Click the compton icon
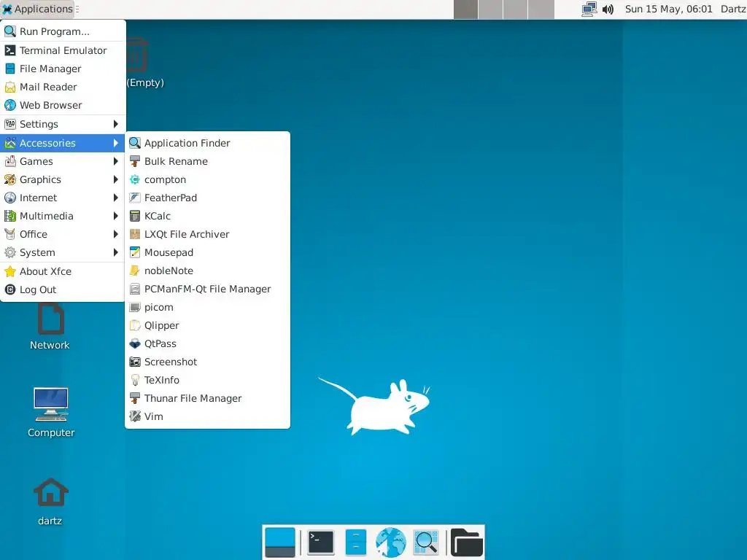Image resolution: width=747 pixels, height=560 pixels. [x=135, y=179]
